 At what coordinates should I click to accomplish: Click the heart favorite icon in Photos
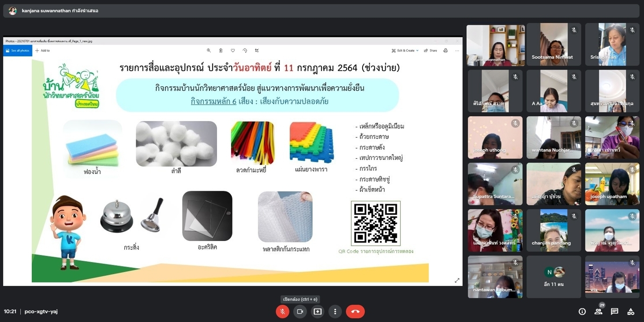tap(233, 51)
